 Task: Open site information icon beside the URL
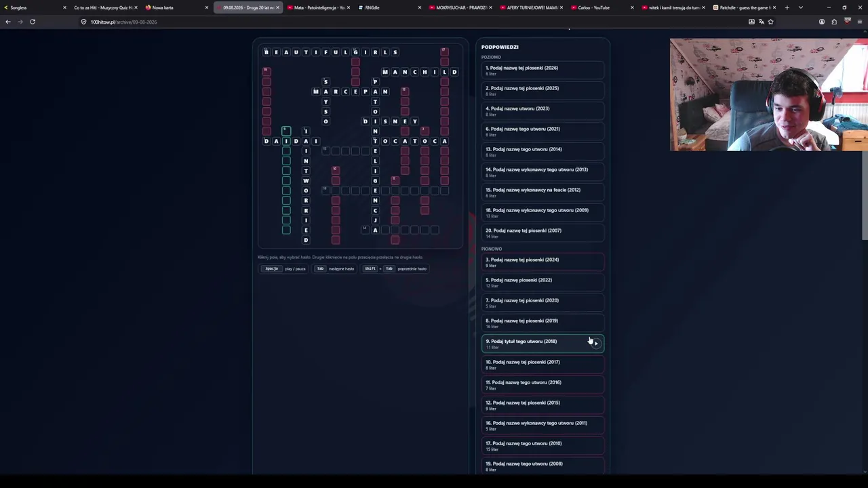point(84,22)
